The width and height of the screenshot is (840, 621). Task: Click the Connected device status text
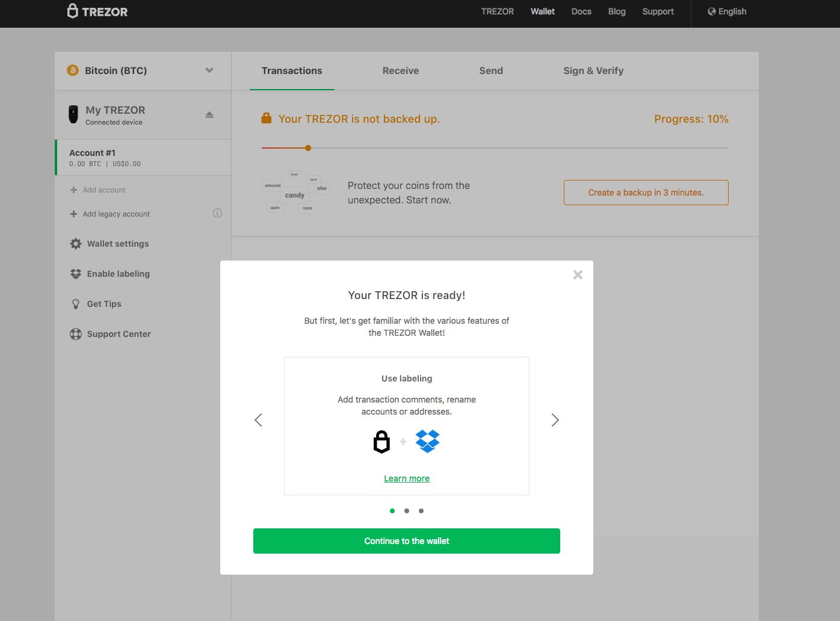(x=114, y=122)
